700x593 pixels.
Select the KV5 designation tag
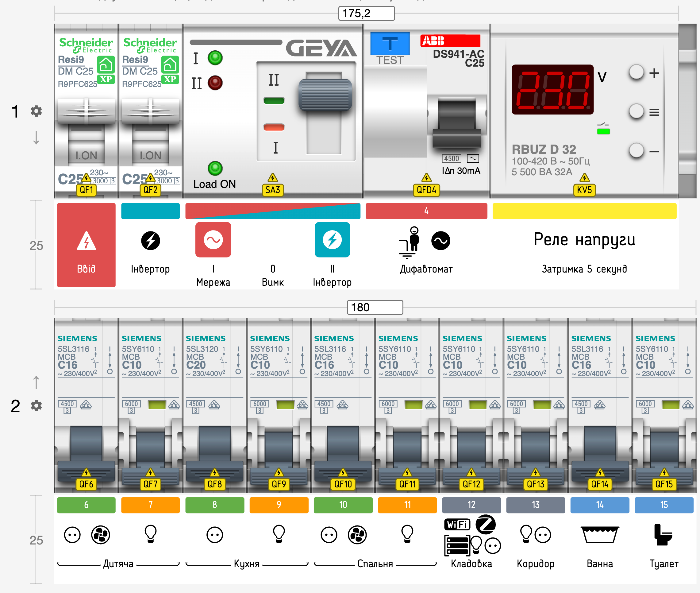pos(584,190)
